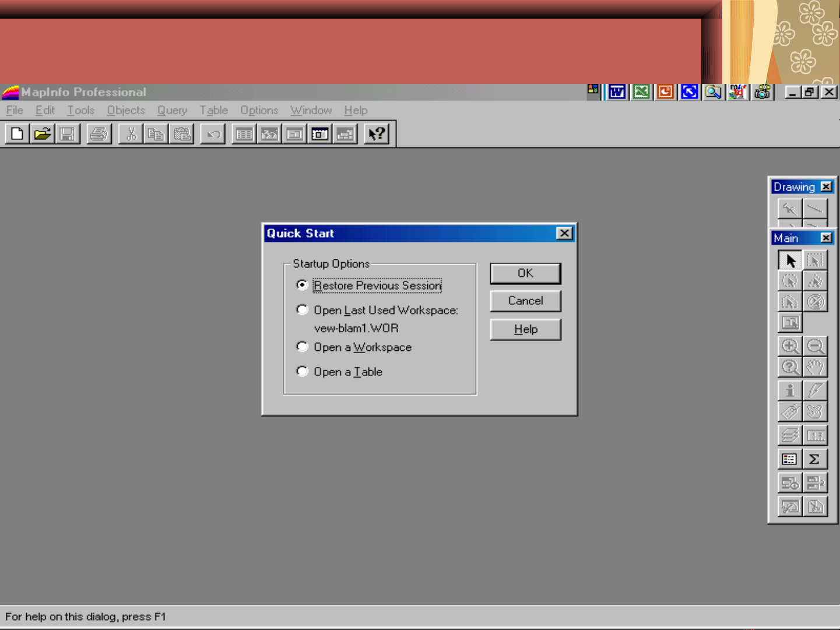The height and width of the screenshot is (630, 840).
Task: Select the Label tag tool
Action: coord(790,411)
